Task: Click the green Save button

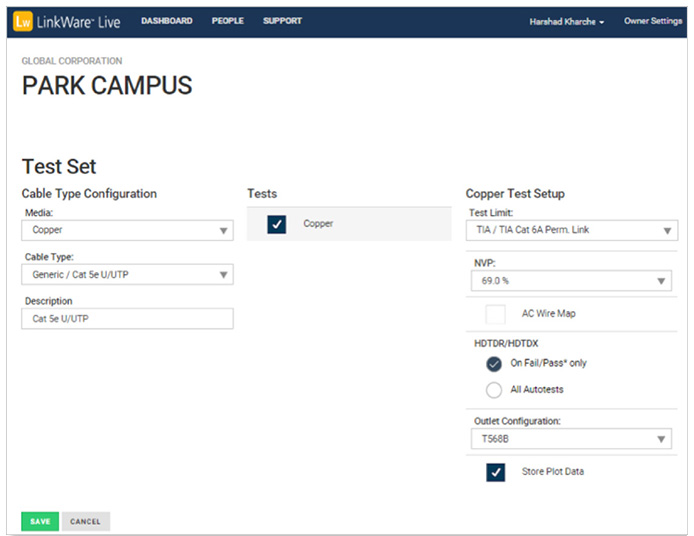Action: coord(40,521)
